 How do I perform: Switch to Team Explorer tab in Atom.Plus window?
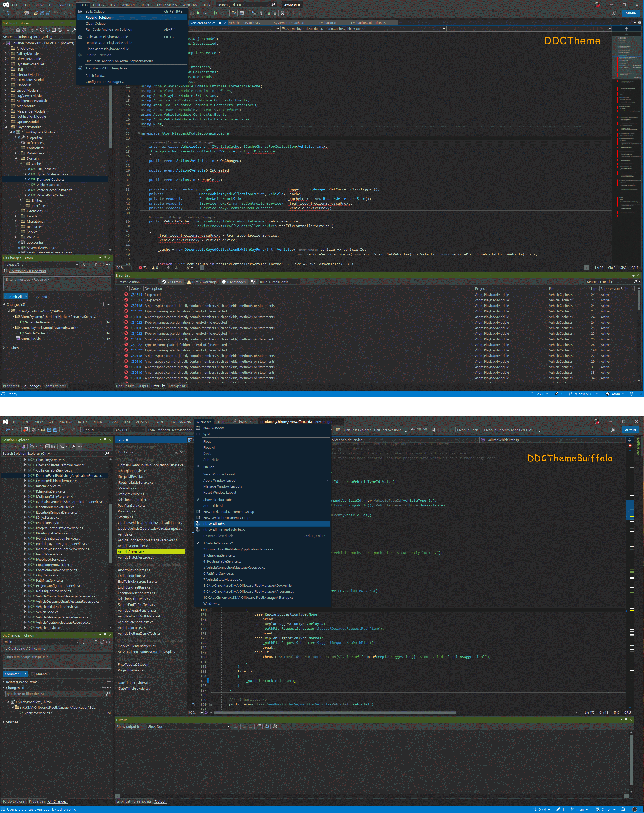click(x=55, y=386)
